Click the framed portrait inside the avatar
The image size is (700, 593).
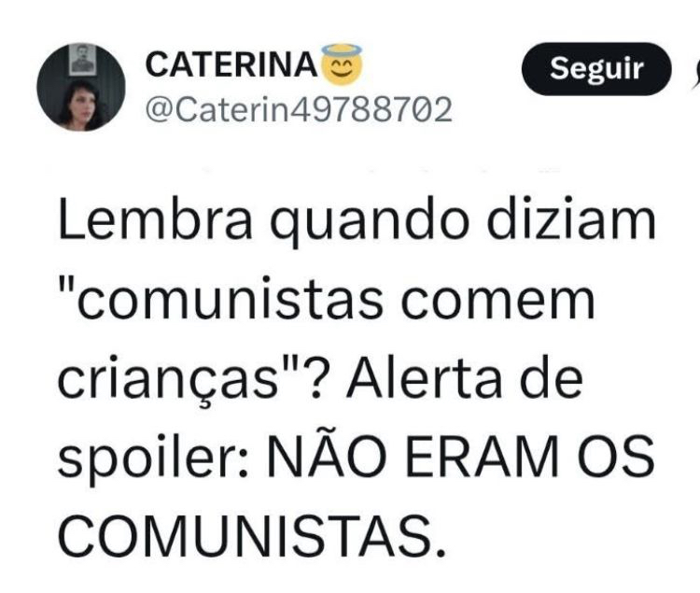tap(82, 60)
